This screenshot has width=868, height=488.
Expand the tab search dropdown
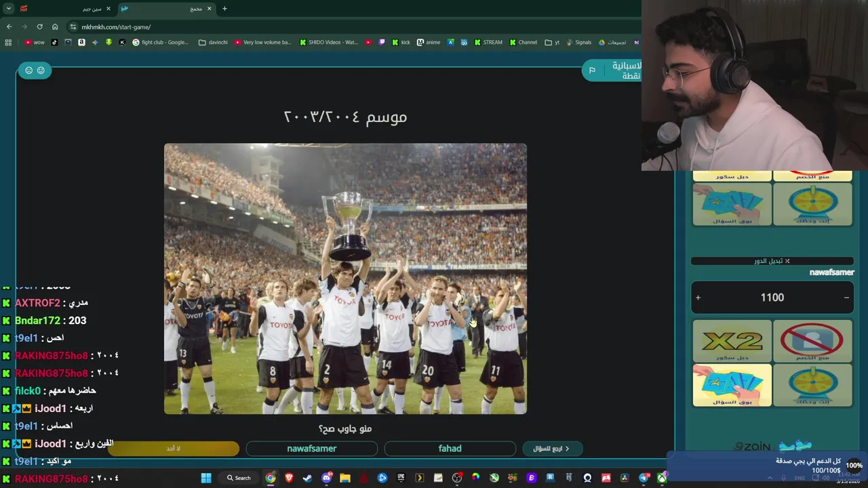pyautogui.click(x=8, y=9)
